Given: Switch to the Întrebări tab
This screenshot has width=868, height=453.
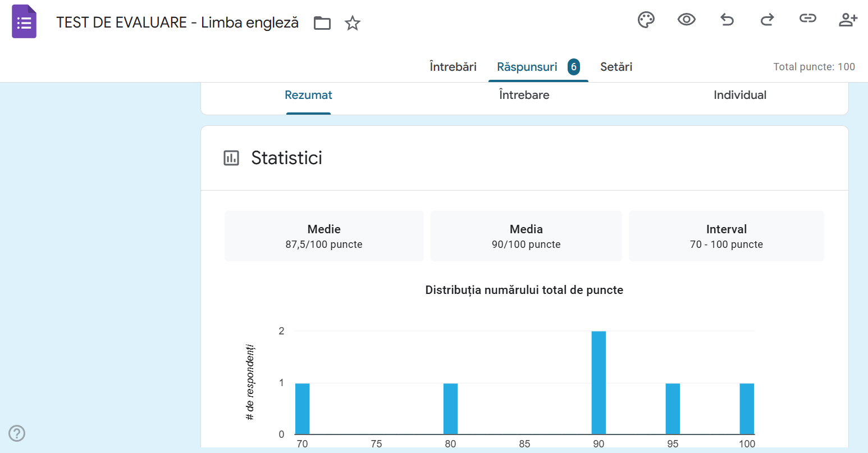Looking at the screenshot, I should pyautogui.click(x=453, y=67).
